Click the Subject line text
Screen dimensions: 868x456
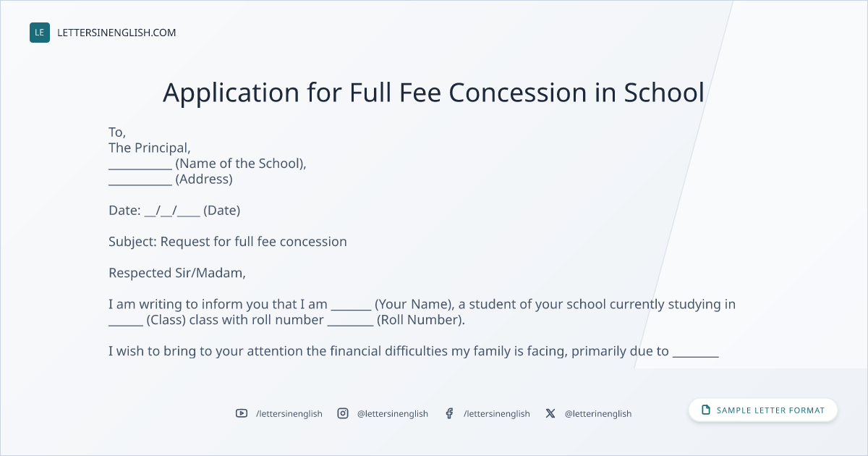click(x=228, y=242)
